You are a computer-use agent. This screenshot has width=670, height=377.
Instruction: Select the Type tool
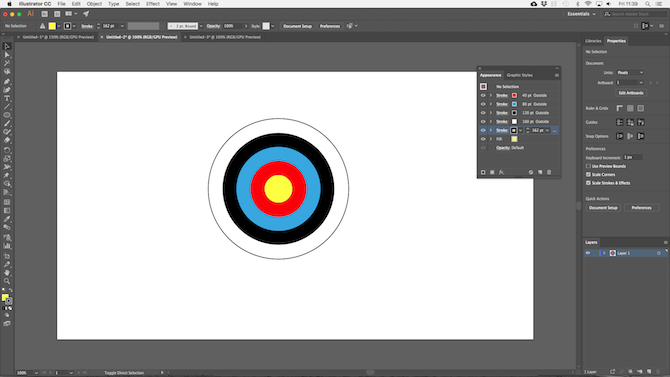pyautogui.click(x=7, y=98)
